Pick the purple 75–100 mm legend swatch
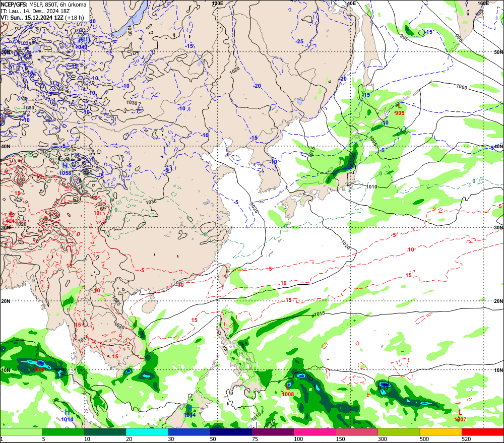 click(273, 432)
